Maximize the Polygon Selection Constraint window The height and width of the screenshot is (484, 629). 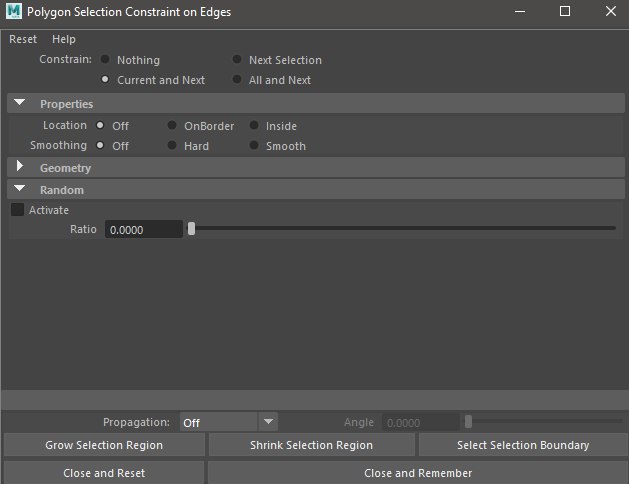(x=565, y=11)
